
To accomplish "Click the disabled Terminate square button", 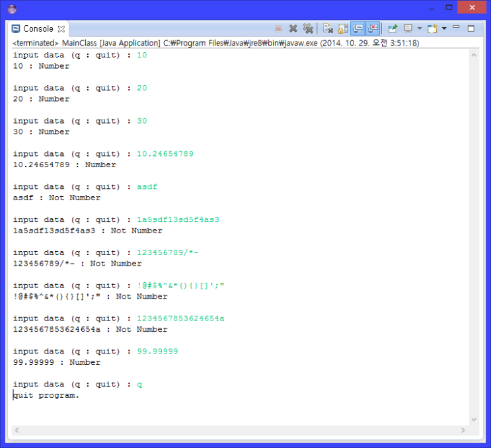I will click(x=278, y=28).
